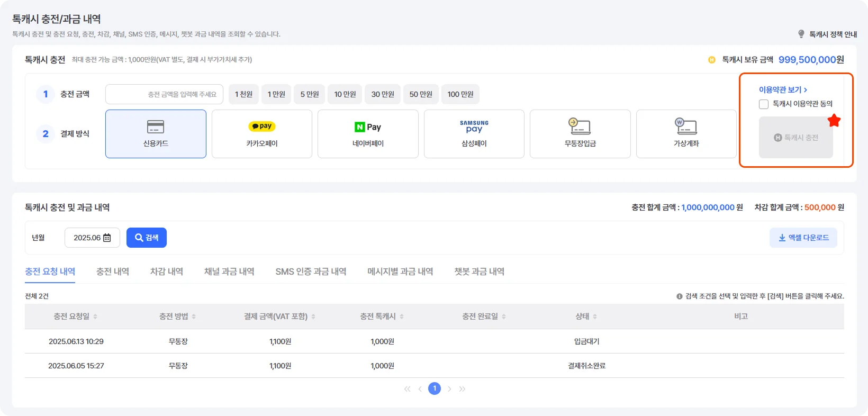
Task: Sort by the 충전 완료일 column arrows
Action: [504, 316]
